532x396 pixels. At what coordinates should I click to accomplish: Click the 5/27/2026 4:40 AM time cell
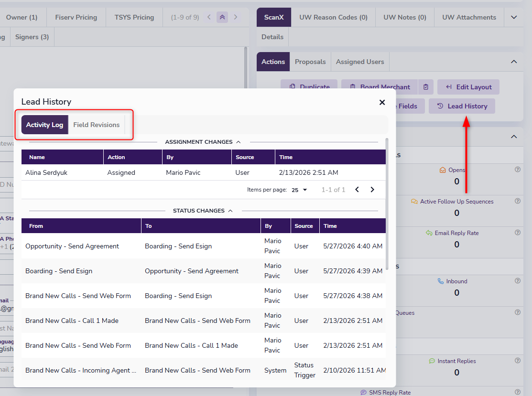(x=353, y=246)
